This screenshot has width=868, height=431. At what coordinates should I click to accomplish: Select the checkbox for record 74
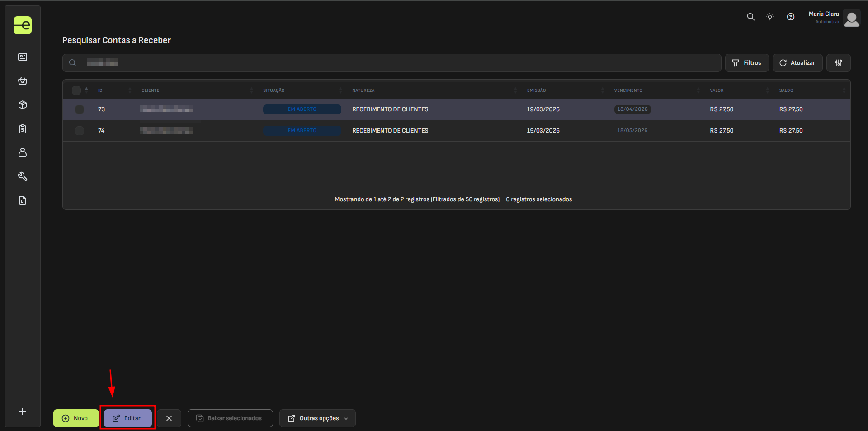click(80, 131)
